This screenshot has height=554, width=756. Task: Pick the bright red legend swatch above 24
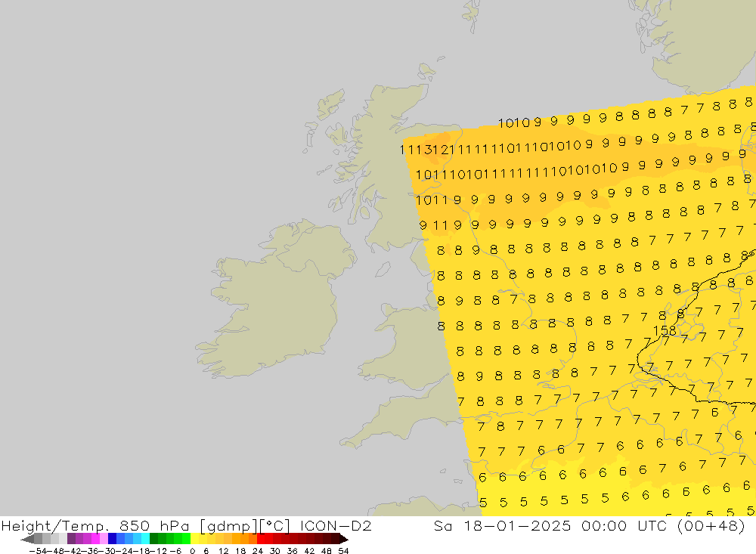(260, 539)
